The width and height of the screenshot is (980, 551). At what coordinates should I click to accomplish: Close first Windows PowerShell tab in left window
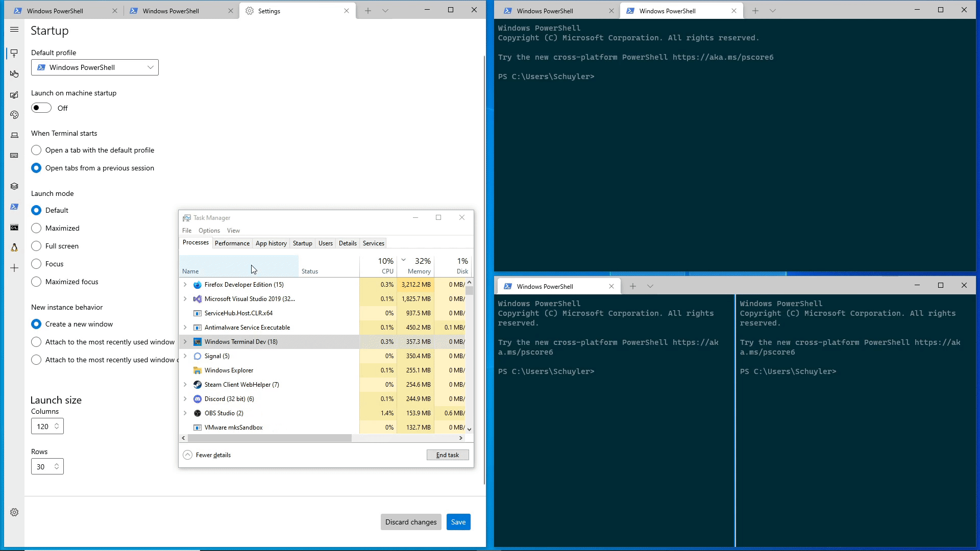click(115, 11)
